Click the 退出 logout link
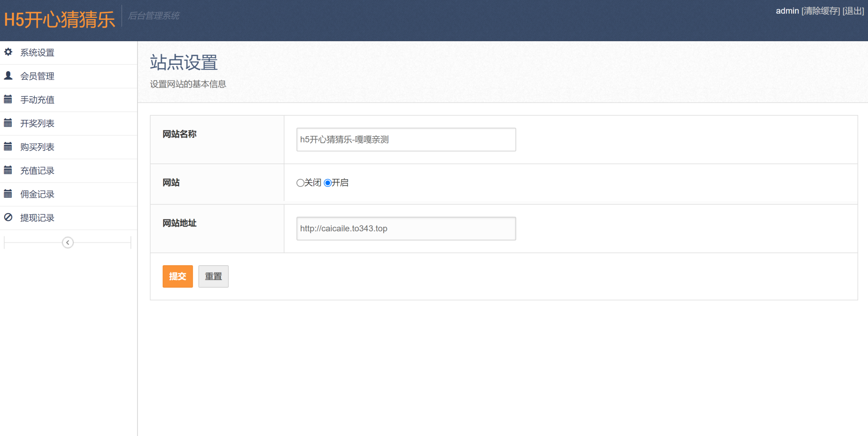The image size is (868, 436). click(853, 11)
